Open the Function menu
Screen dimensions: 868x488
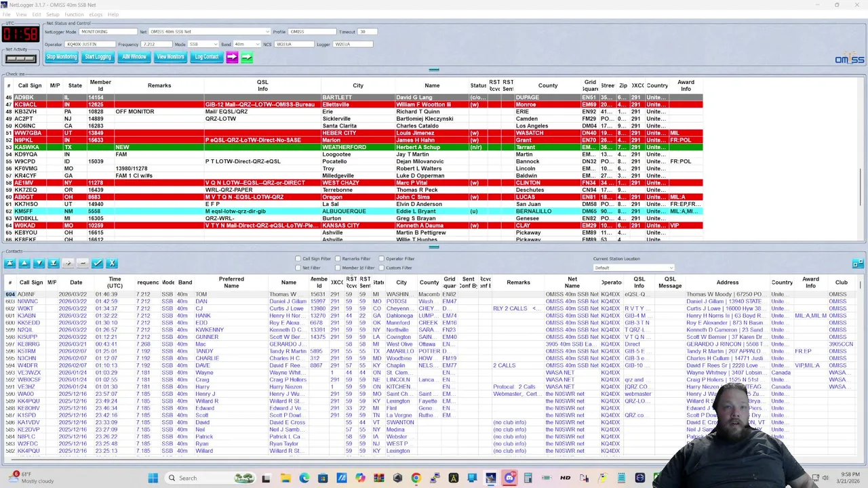[x=74, y=14]
